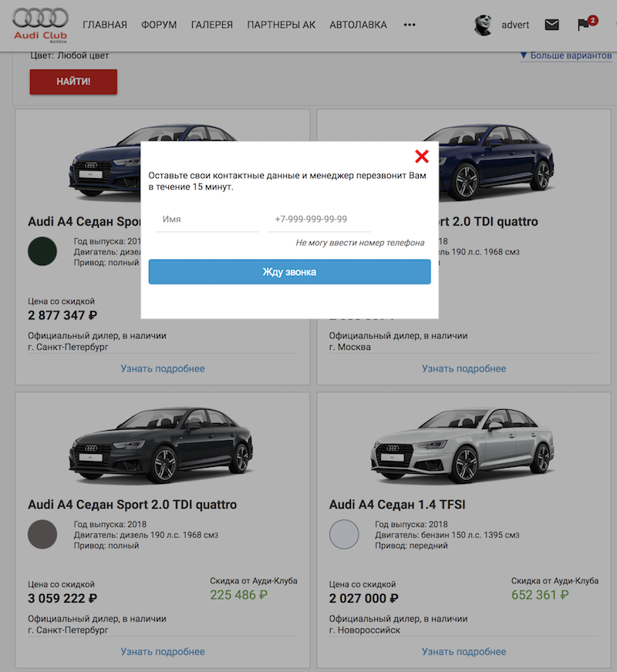
Task: Open the АВТОЛАВКА menu item
Action: point(358,25)
